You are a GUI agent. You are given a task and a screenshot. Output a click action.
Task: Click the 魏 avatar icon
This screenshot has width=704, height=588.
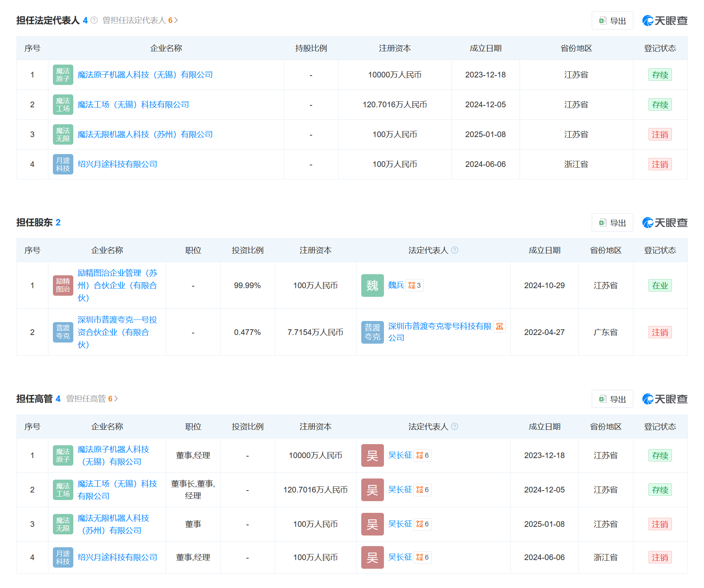372,286
